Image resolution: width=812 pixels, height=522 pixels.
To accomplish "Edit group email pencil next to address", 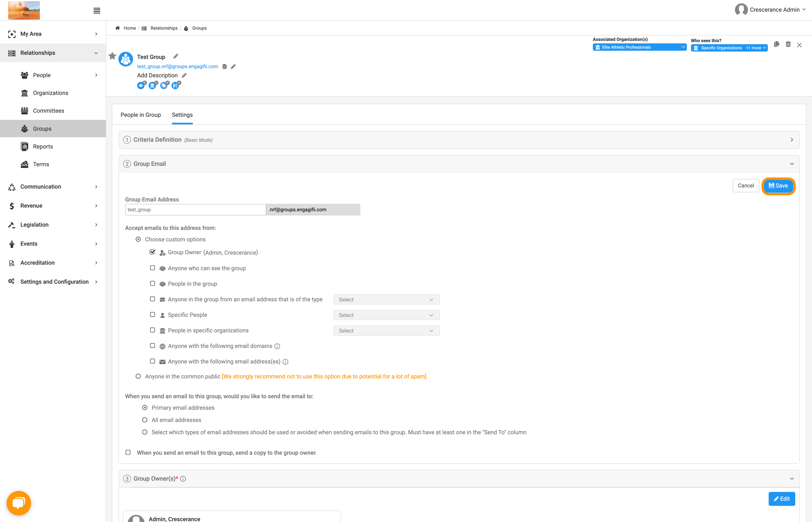I will click(x=233, y=66).
